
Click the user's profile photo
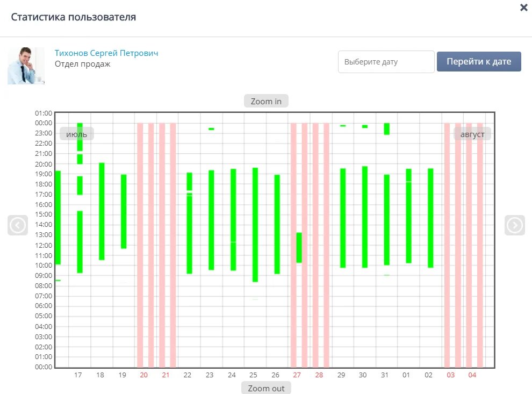[x=26, y=66]
